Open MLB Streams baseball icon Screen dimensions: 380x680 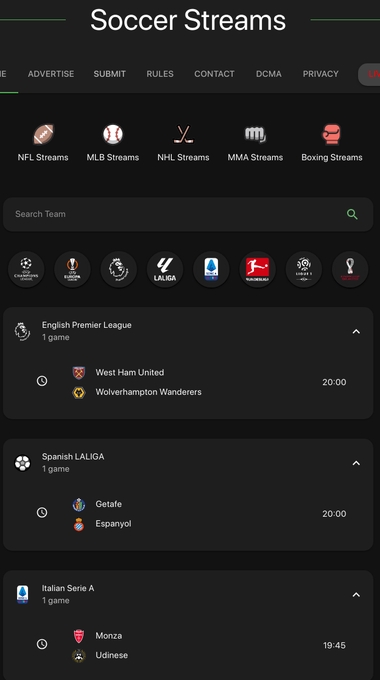tap(113, 134)
